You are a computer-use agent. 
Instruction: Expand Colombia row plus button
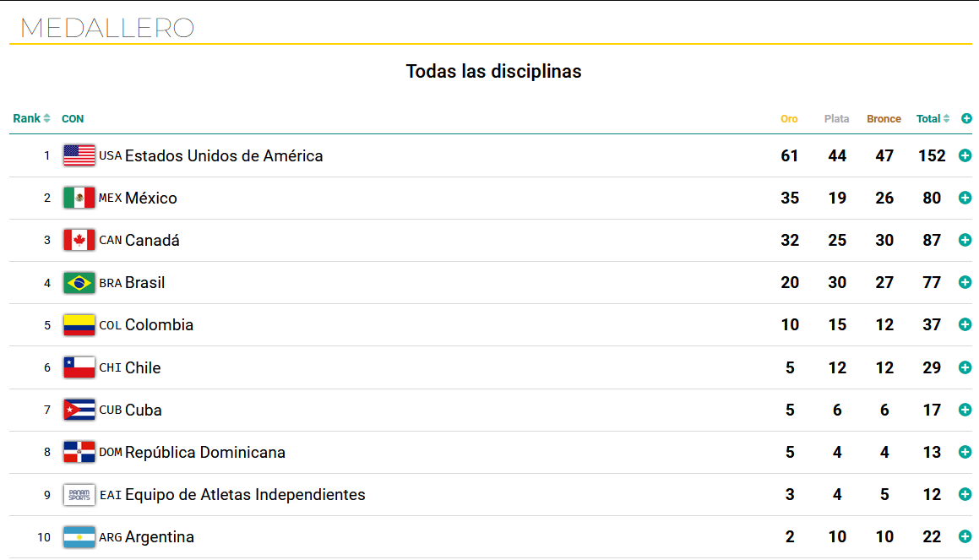tap(965, 324)
